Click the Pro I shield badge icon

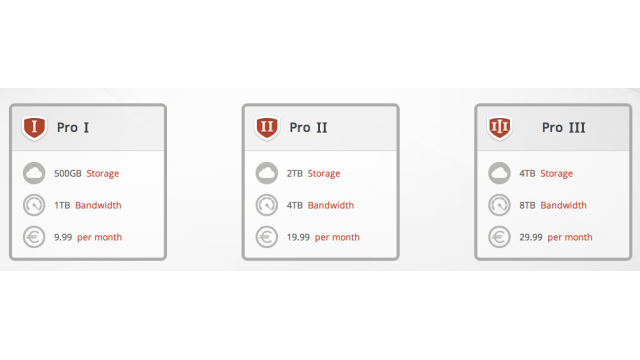tap(34, 128)
